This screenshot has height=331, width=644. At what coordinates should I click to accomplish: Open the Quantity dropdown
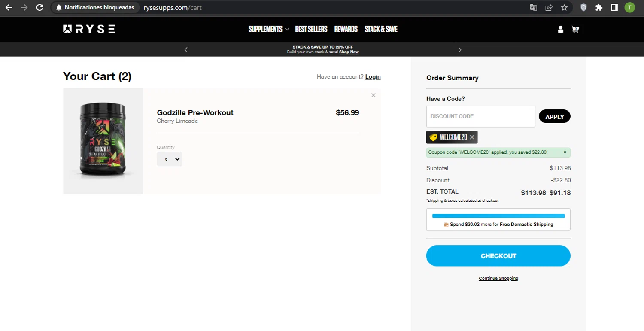[170, 159]
